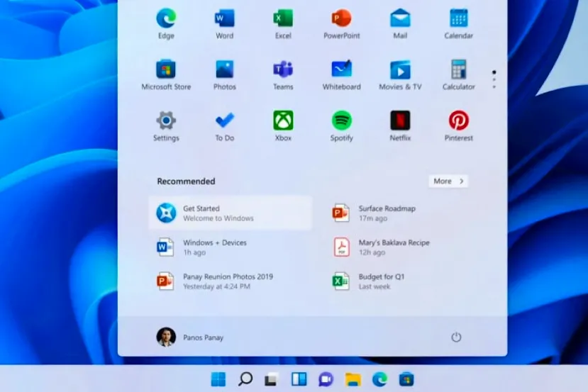Open the Mail app

(x=400, y=24)
